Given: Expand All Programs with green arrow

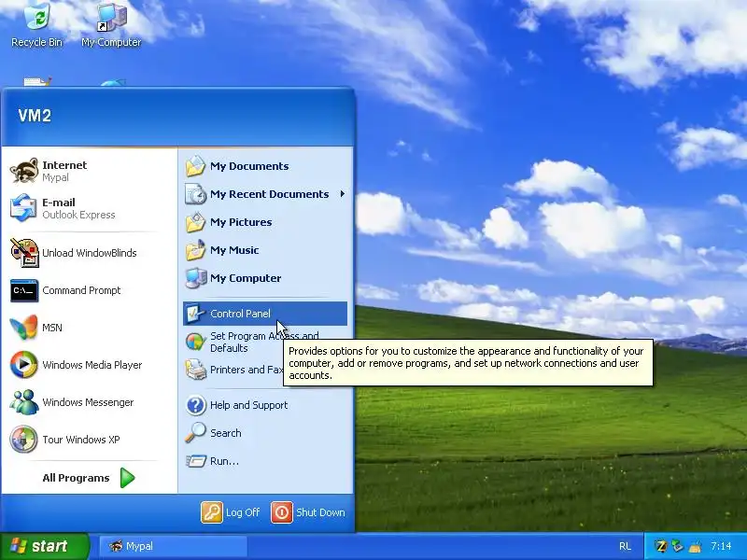Looking at the screenshot, I should point(127,478).
